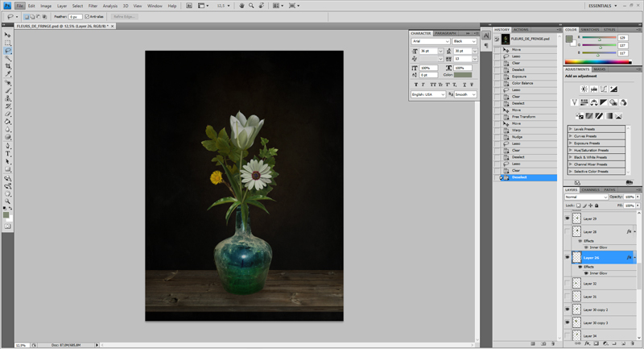The image size is (644, 349).
Task: Click the Feather input field
Action: coord(76,16)
